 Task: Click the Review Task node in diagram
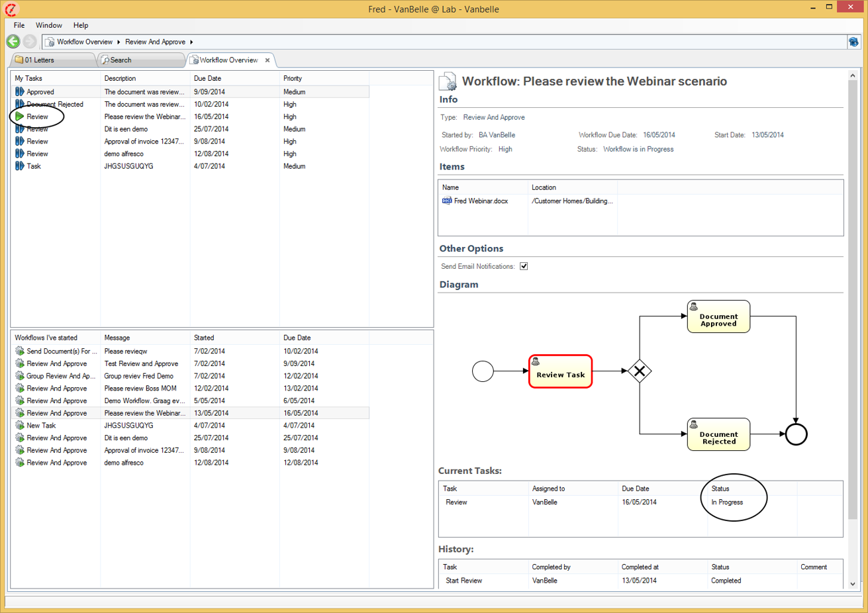pos(560,371)
